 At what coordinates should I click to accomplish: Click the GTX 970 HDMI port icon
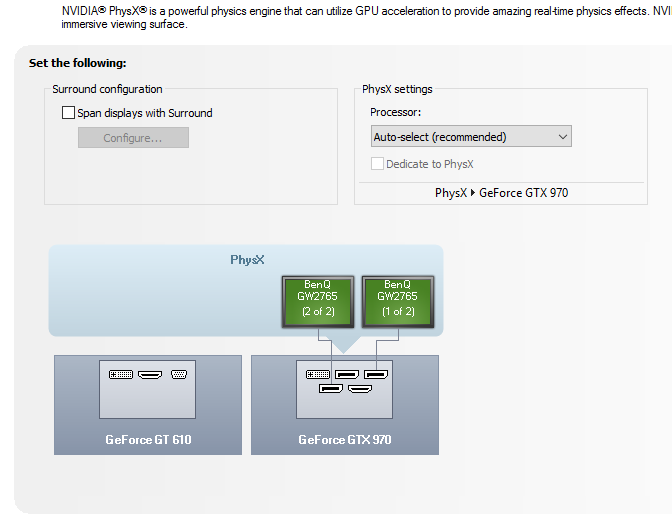(360, 389)
